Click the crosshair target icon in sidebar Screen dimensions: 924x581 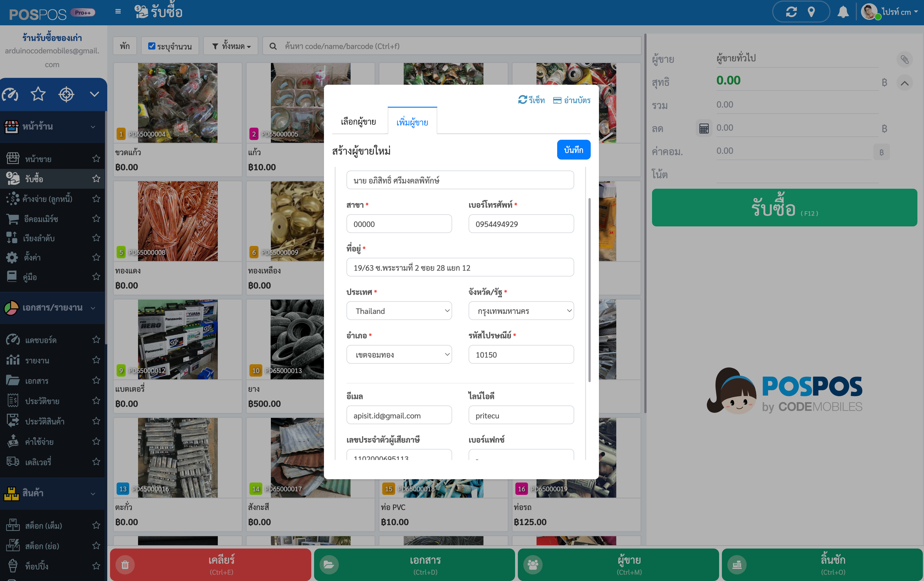[66, 94]
